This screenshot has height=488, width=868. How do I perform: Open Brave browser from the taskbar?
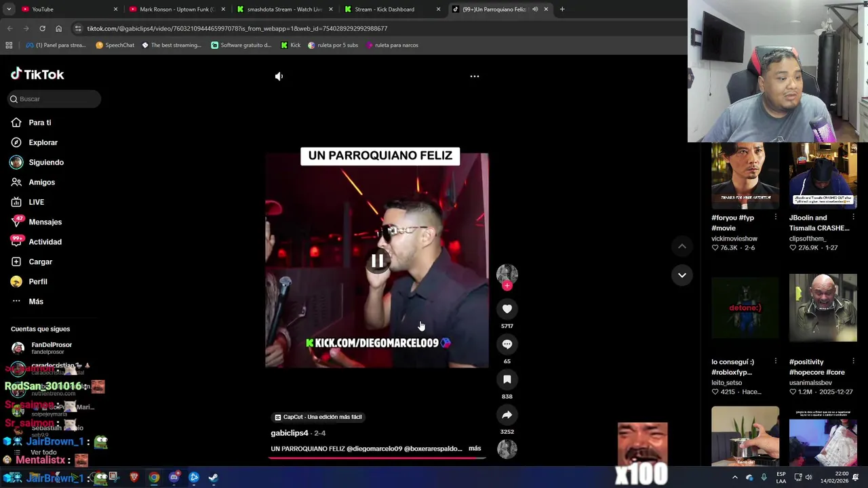pyautogui.click(x=134, y=478)
